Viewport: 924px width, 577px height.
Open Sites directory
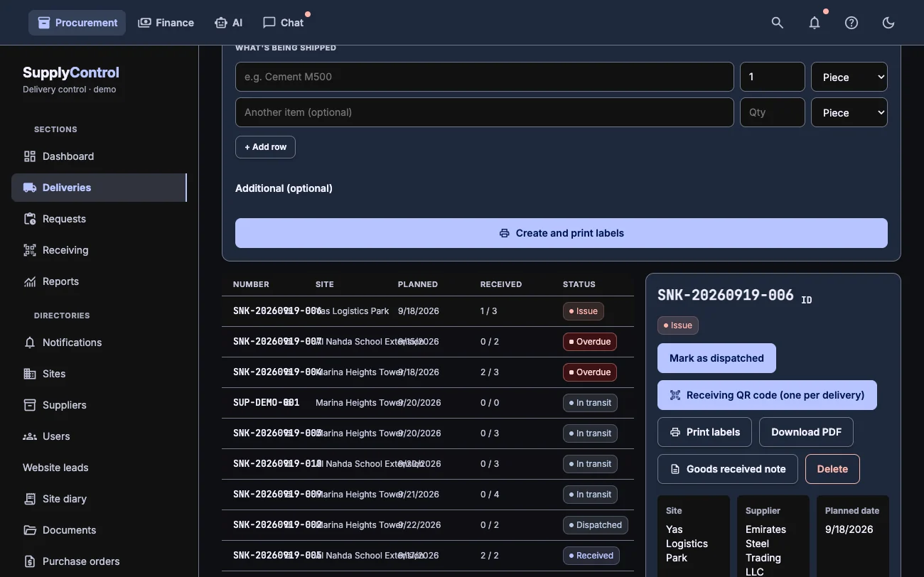tap(100, 374)
